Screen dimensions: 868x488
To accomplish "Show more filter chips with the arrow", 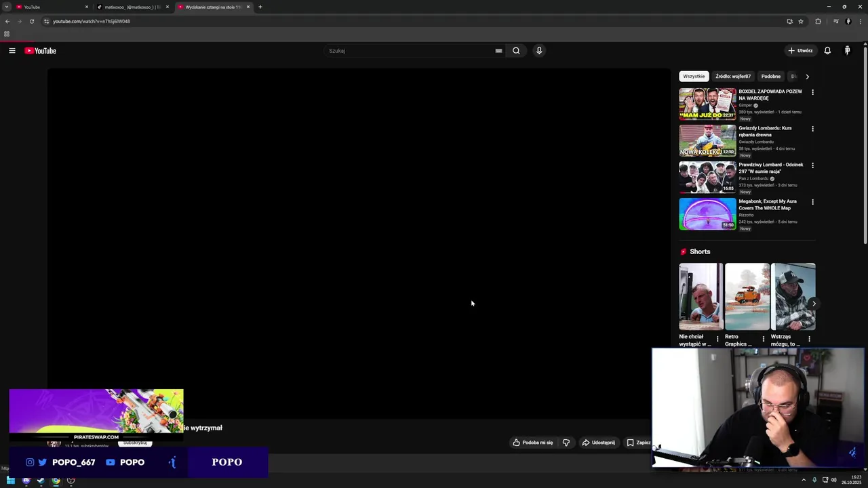I will tap(807, 77).
